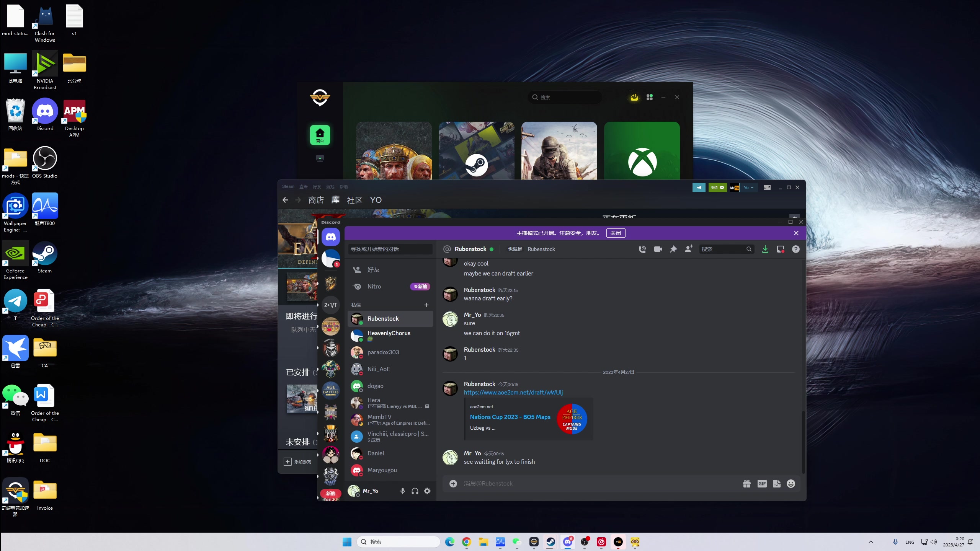Turn off streamer mode via 关闭 button
980x551 pixels.
616,233
